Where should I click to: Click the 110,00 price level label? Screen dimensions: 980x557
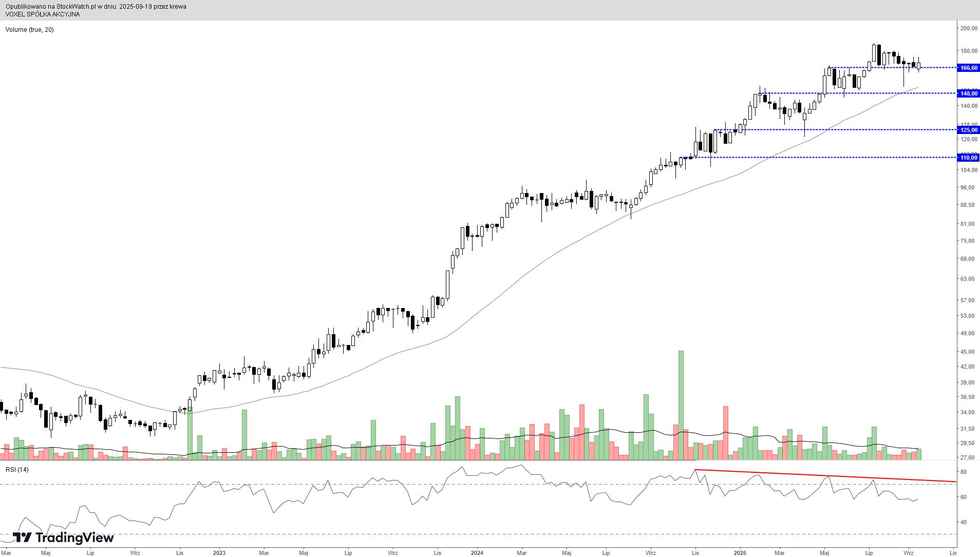click(968, 158)
